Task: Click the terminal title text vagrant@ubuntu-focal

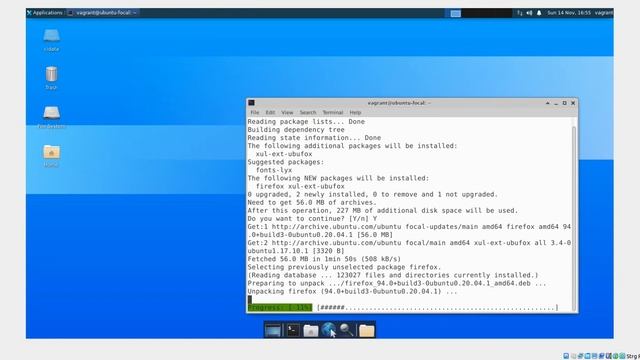Action: click(x=398, y=103)
